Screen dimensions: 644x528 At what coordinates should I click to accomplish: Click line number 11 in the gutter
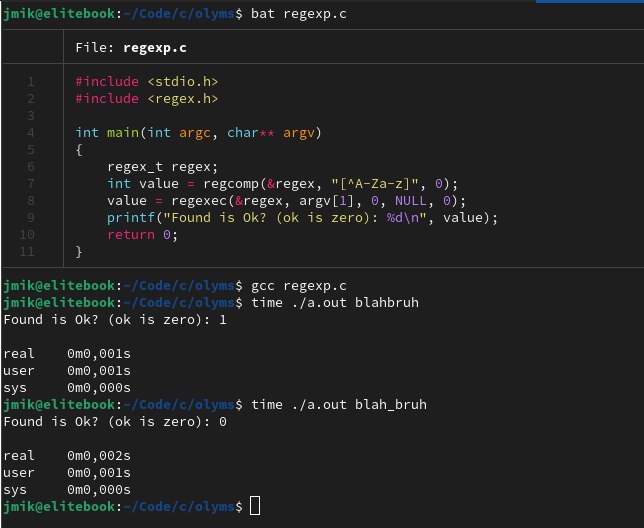pos(27,252)
